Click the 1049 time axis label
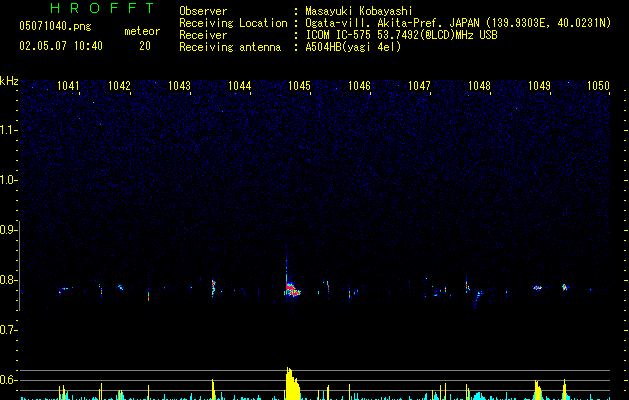Screen dimensions: 629x400 point(540,86)
